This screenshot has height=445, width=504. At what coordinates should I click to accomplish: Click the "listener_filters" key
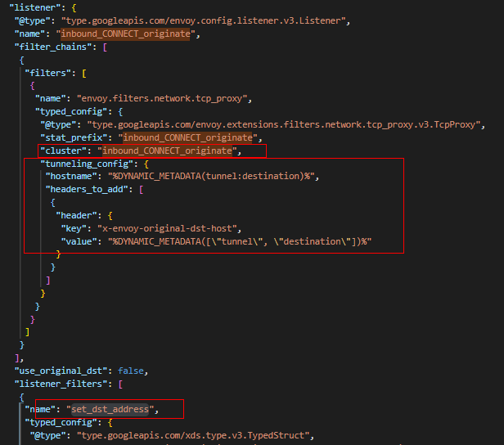(x=61, y=384)
